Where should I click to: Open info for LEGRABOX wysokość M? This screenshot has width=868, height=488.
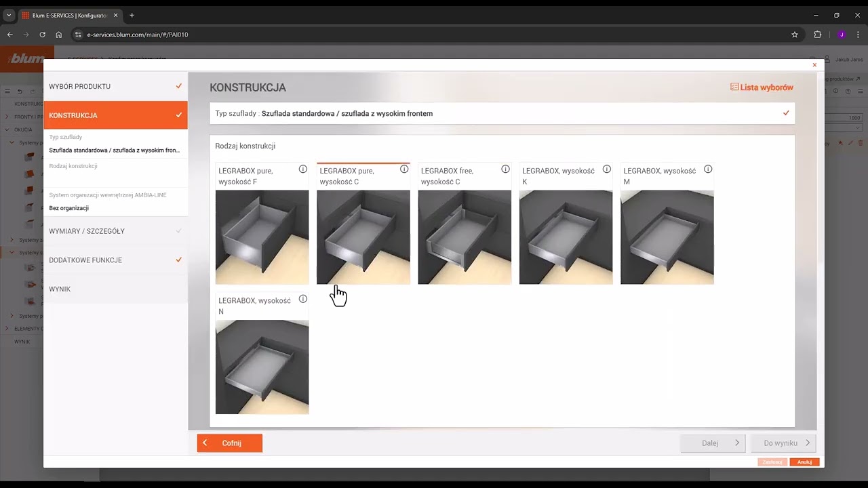coord(708,169)
